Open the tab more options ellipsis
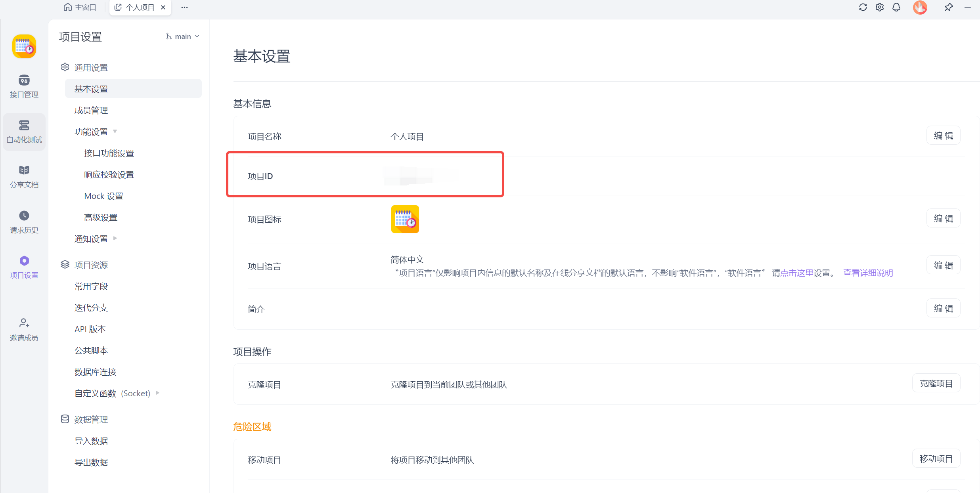Viewport: 980px width, 493px height. 184,7
